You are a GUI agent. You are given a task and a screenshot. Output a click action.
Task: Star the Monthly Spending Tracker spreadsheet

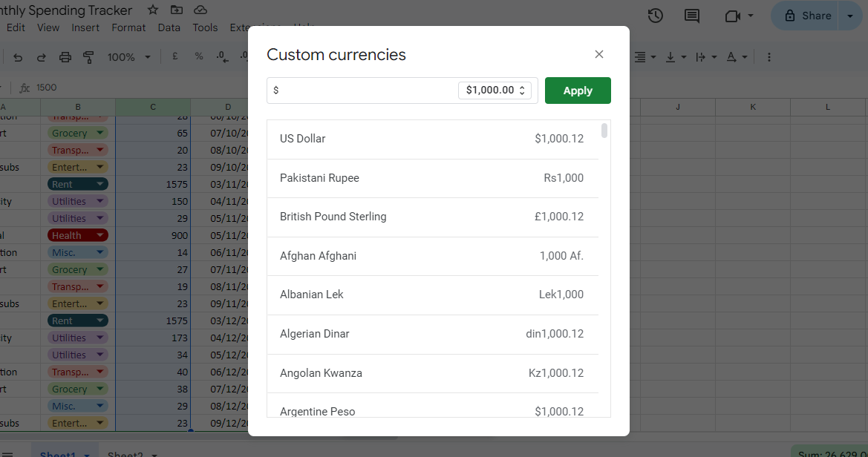(x=152, y=10)
